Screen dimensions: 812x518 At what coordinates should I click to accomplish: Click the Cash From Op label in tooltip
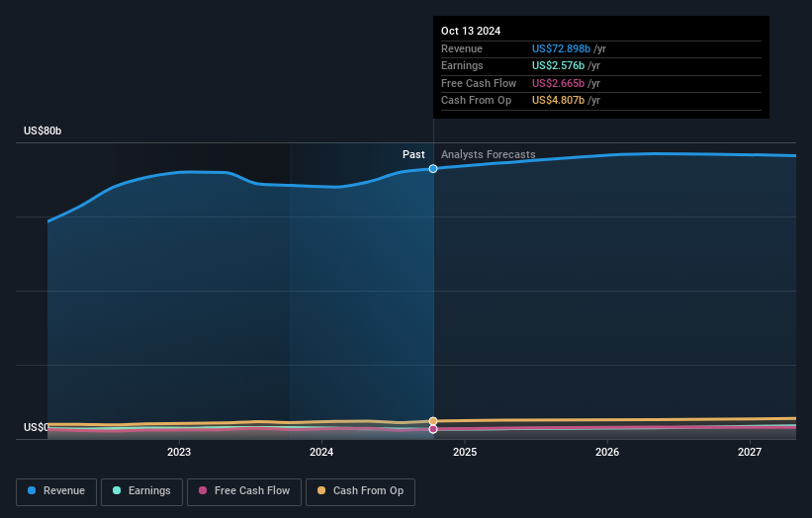(x=476, y=101)
